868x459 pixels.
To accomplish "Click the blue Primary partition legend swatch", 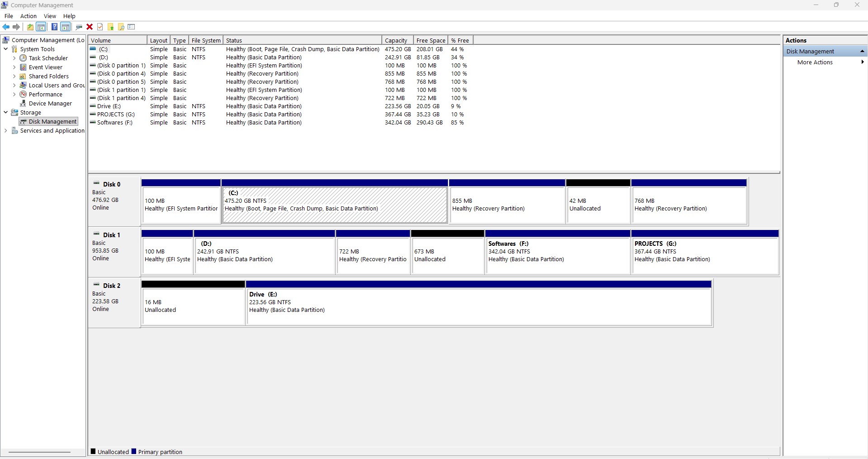I will [x=133, y=451].
